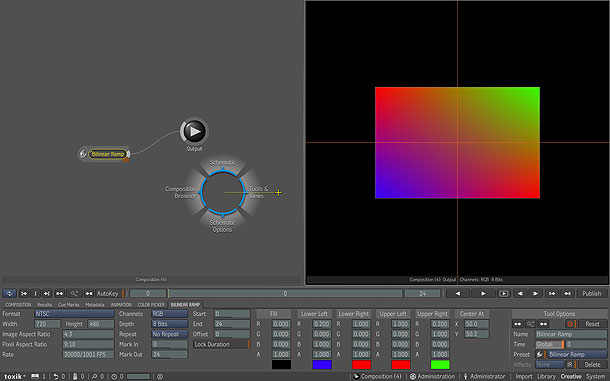The image size is (610, 381).
Task: Click the Width field showing 720
Action: (47, 324)
